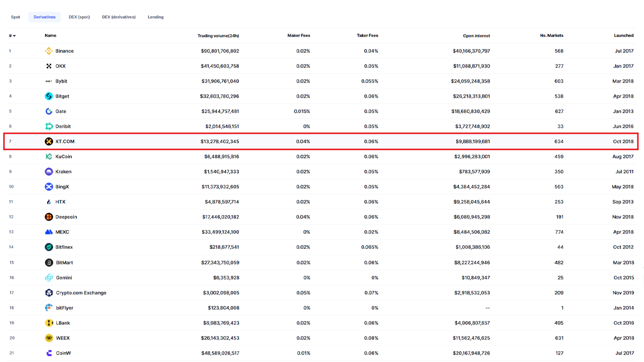Open the BingX exchange name link
Screen dimensions: 644x362
tap(62, 187)
